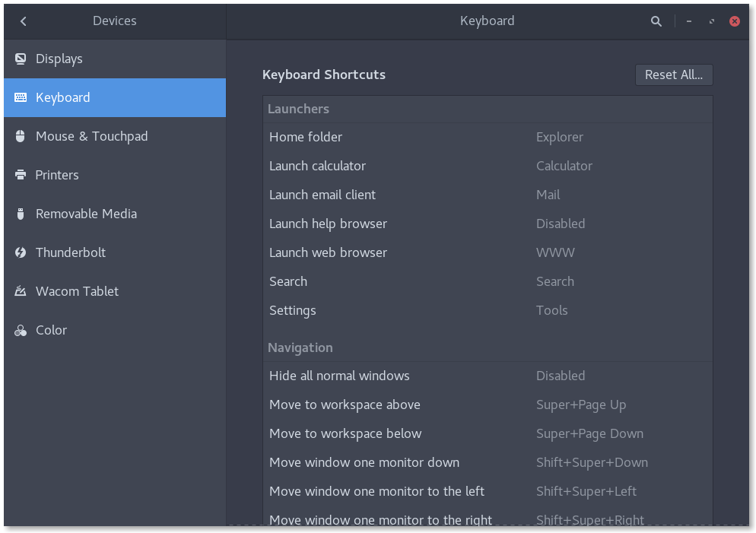Click the Super+Page Up binding
Image resolution: width=756 pixels, height=533 pixels.
(581, 405)
